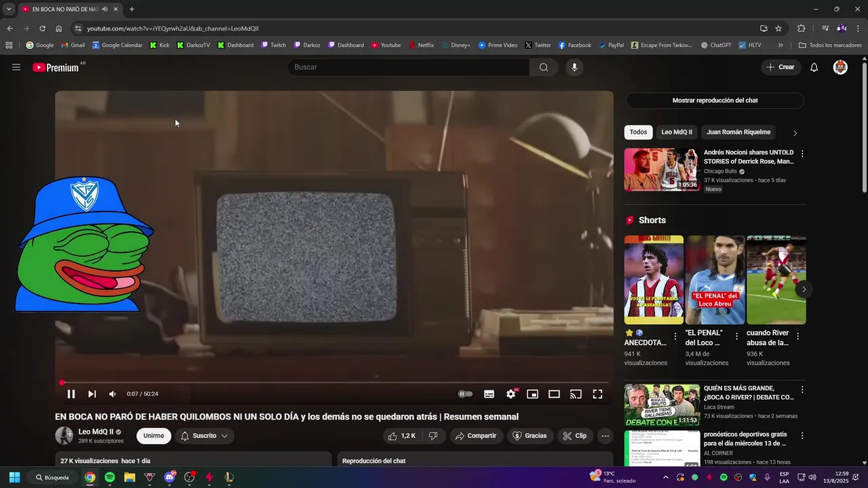The image size is (868, 488).
Task: Click the Unirme membership button
Action: pos(153,436)
